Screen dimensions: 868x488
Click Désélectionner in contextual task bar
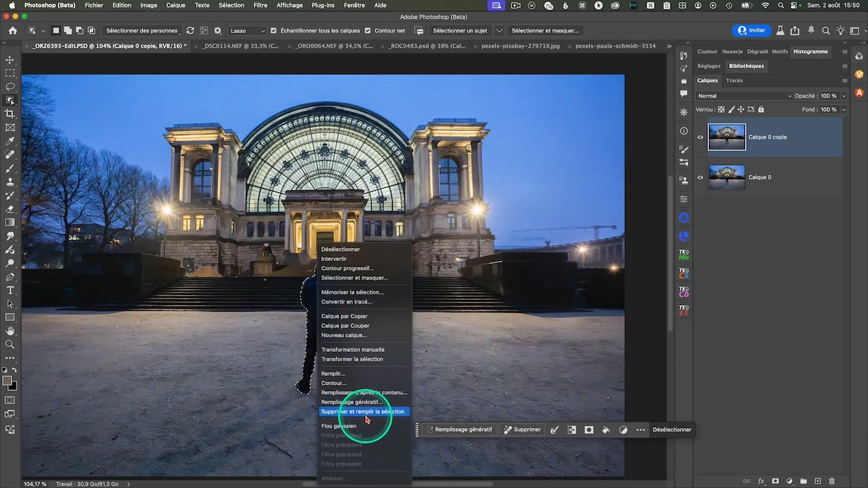[672, 429]
